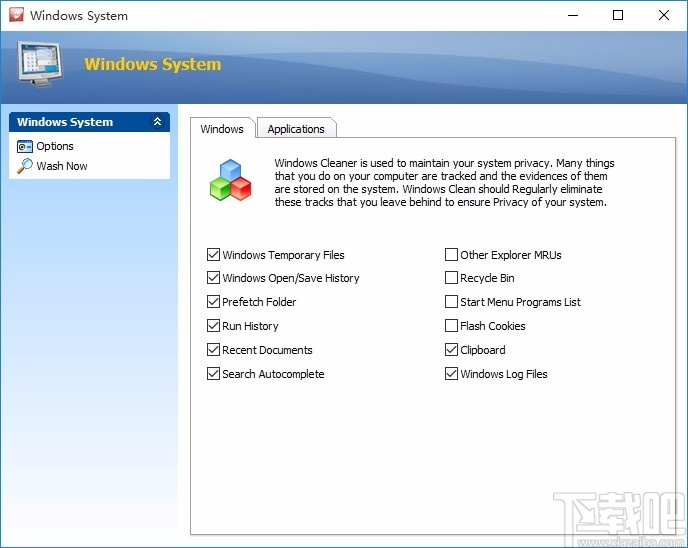This screenshot has width=688, height=548.
Task: Uncheck Recent Documents option
Action: click(213, 350)
